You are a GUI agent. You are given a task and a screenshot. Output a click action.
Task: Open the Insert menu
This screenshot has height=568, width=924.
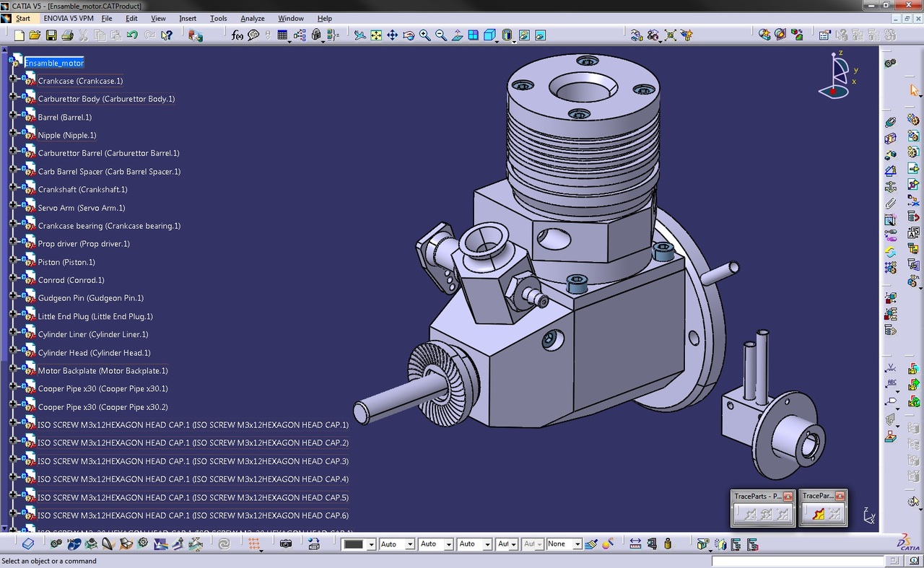pyautogui.click(x=188, y=18)
